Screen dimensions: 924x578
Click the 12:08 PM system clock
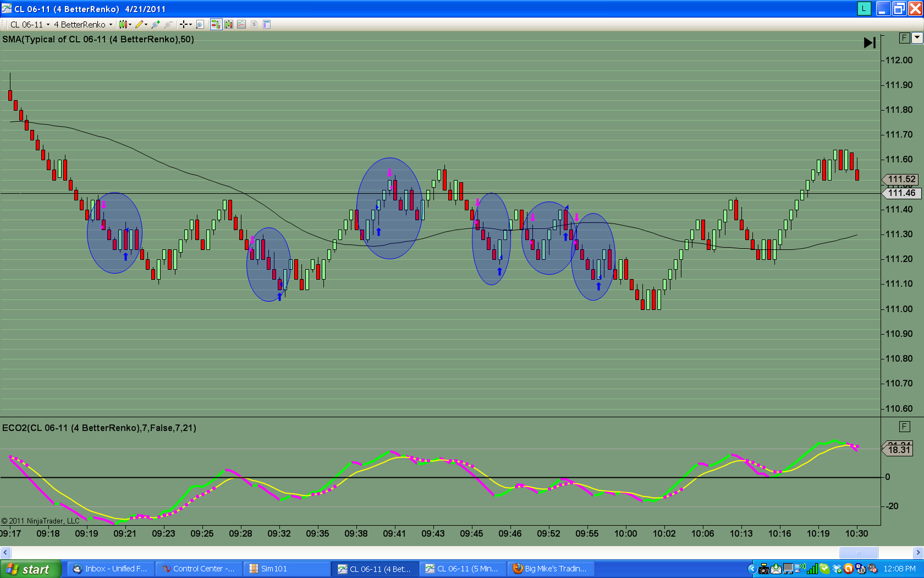900,569
